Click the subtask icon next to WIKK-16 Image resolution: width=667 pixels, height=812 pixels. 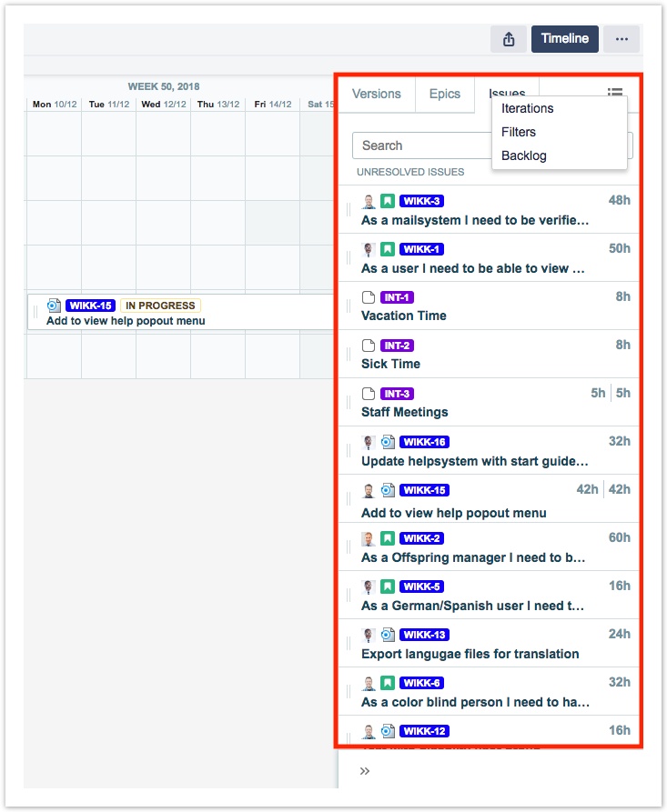tap(387, 442)
